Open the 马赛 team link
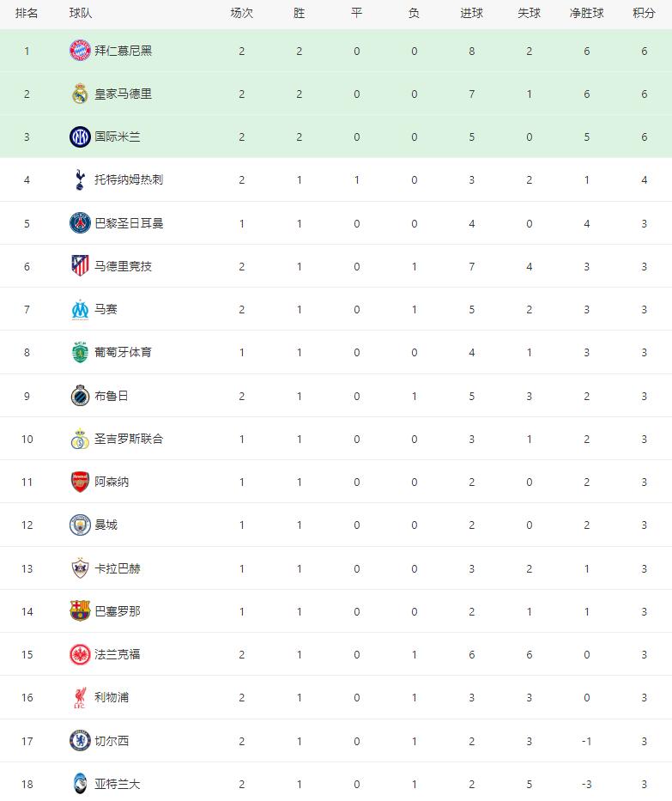The image size is (672, 801). tap(106, 309)
